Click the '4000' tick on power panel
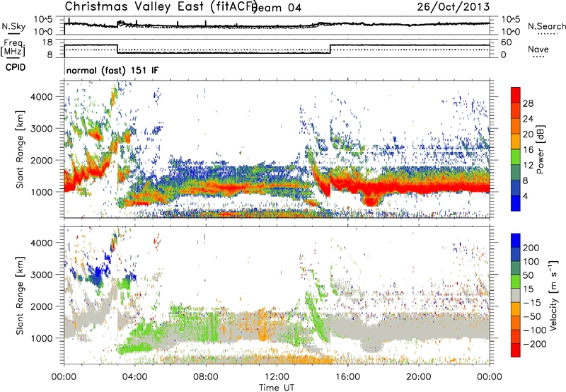 tap(42, 97)
